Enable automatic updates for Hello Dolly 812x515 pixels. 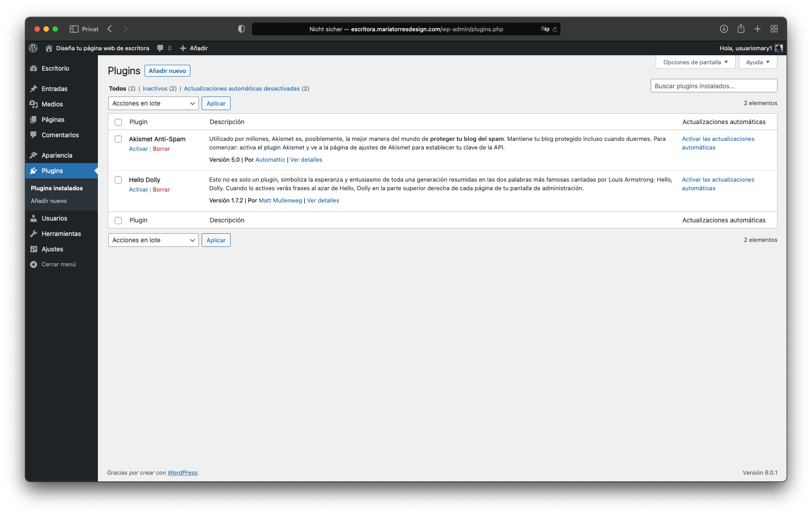(x=718, y=184)
